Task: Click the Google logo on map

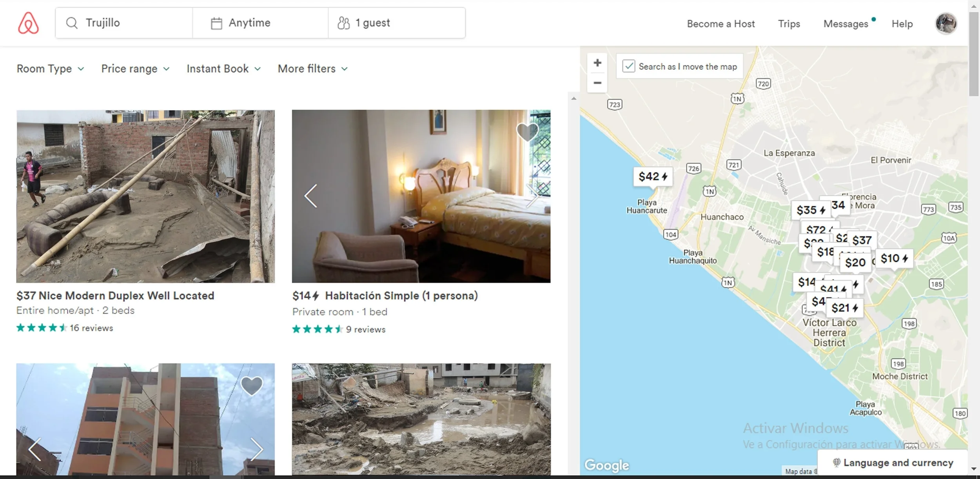Action: click(607, 465)
